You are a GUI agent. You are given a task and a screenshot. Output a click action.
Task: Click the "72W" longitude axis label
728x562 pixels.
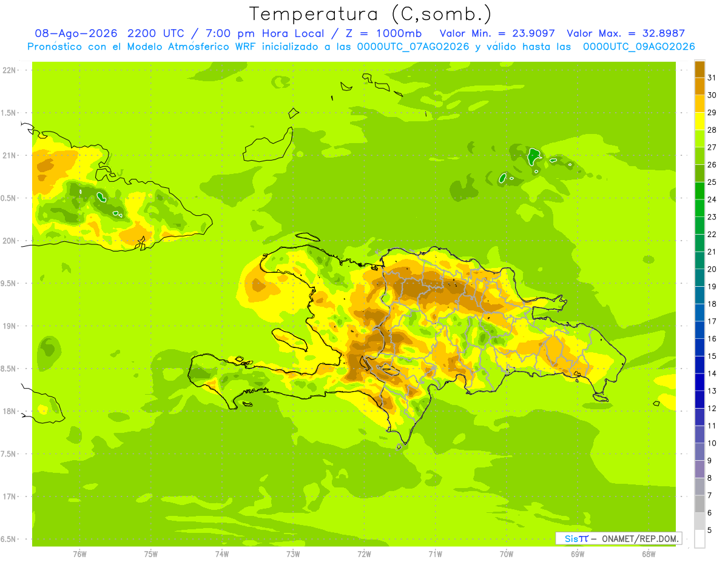pos(364,554)
